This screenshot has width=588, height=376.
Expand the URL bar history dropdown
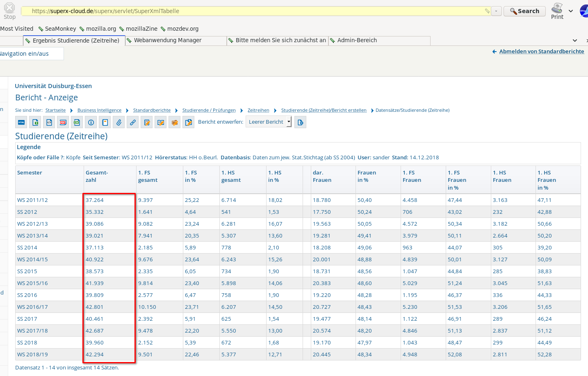(x=496, y=11)
